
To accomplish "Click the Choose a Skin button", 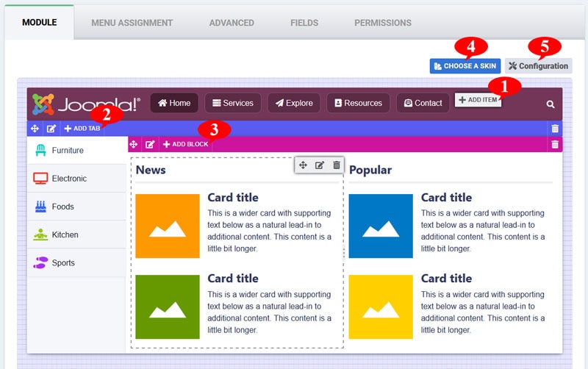I will pyautogui.click(x=465, y=66).
